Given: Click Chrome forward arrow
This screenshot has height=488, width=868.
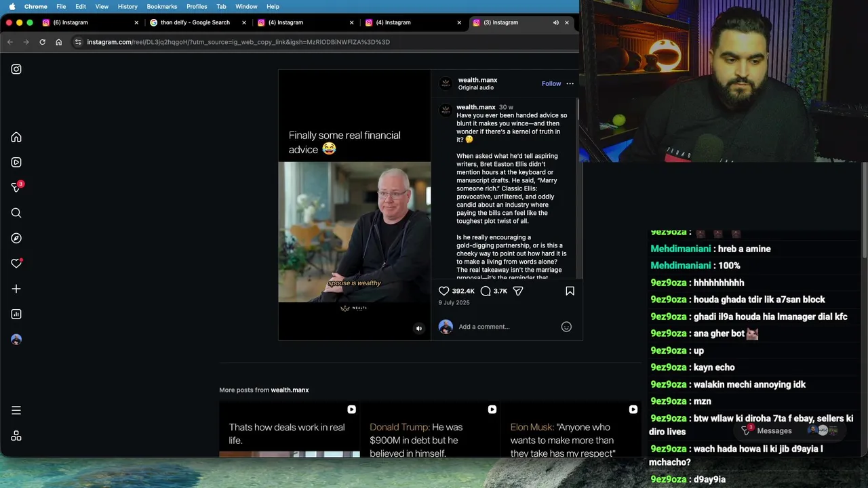Looking at the screenshot, I should click(x=26, y=42).
